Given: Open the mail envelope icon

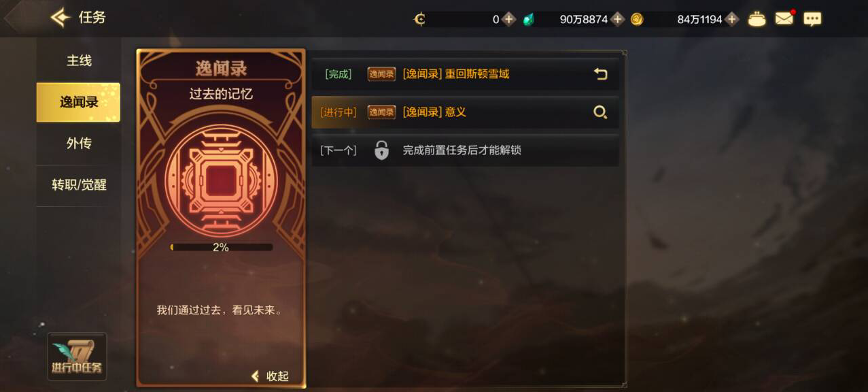Looking at the screenshot, I should pyautogui.click(x=784, y=19).
